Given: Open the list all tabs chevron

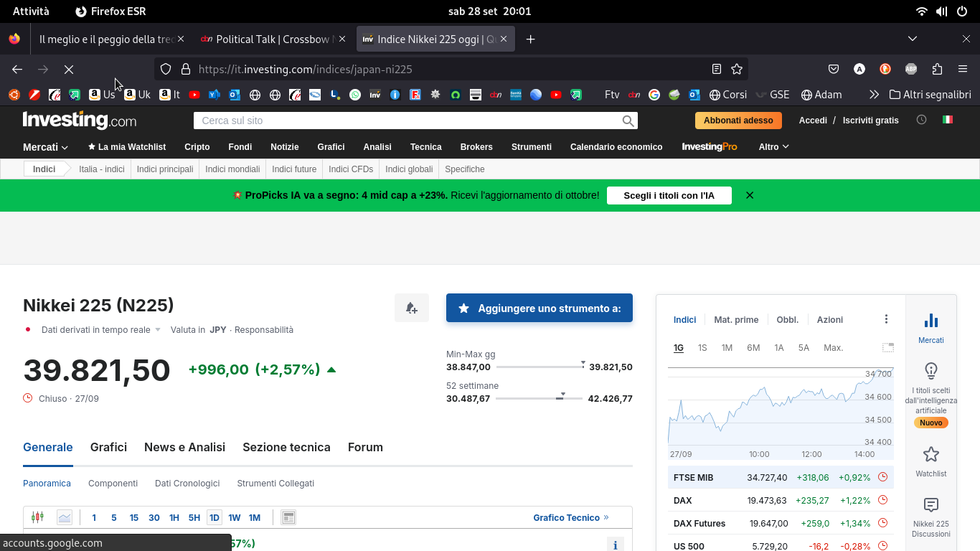Looking at the screenshot, I should pyautogui.click(x=913, y=39).
